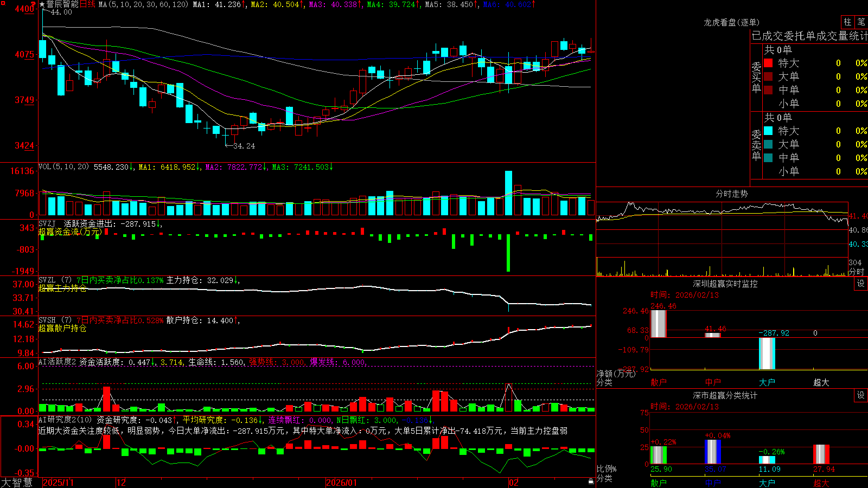Click MA(5,10,20,30,60,120) indicator parameters
The width and height of the screenshot is (868, 488).
pos(143,4)
